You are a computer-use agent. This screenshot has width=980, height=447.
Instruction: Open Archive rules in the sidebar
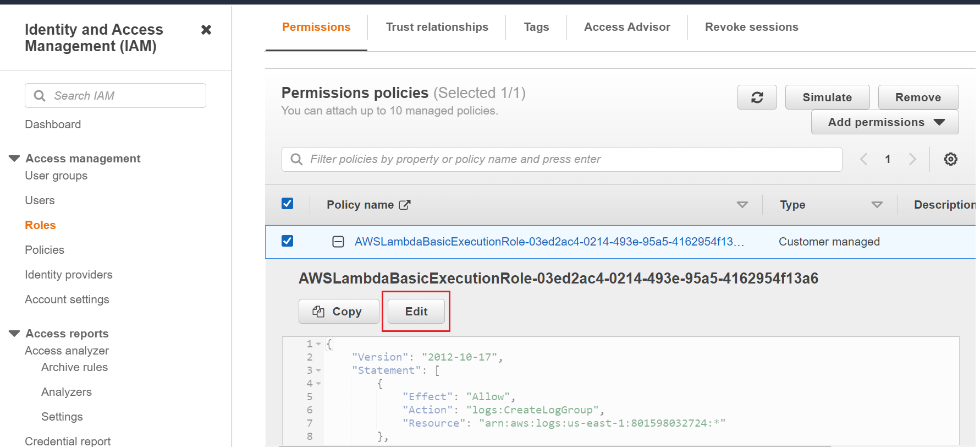74,367
